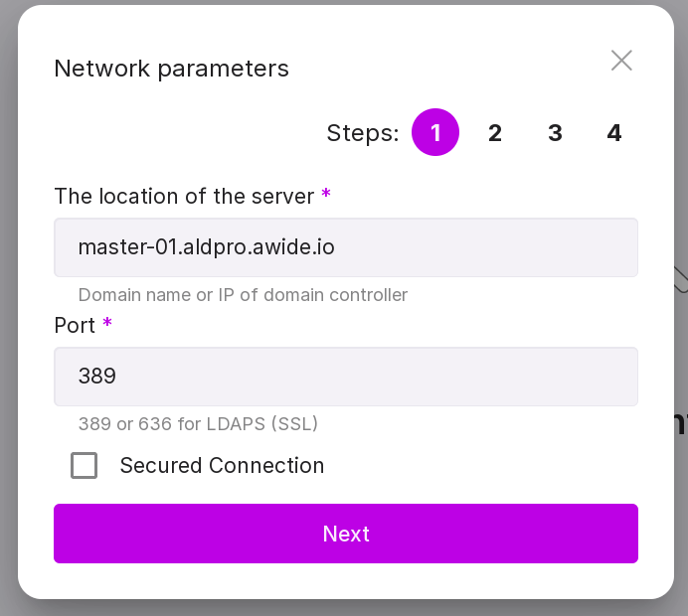
Task: Close the Network parameters dialog
Action: pyautogui.click(x=621, y=61)
